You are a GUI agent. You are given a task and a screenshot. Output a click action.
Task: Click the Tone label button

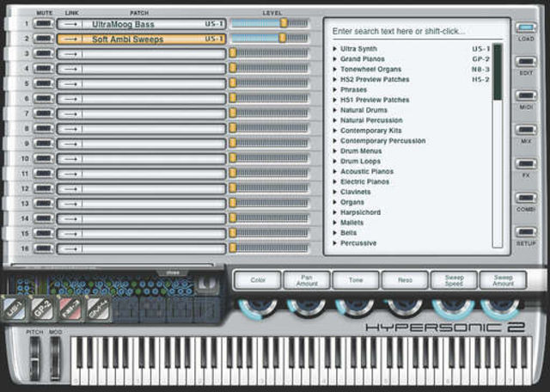click(355, 280)
